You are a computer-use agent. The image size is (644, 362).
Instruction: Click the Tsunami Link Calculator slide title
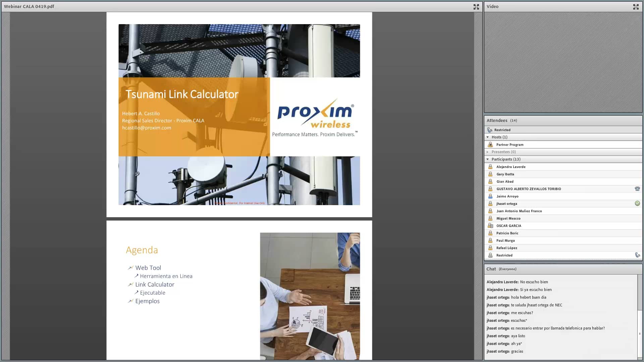(182, 94)
